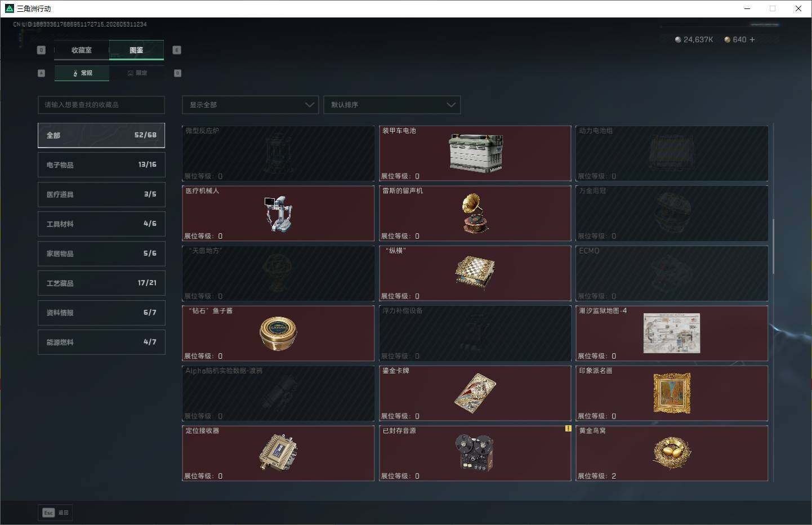Open the 印象派名画 painting item

click(672, 393)
